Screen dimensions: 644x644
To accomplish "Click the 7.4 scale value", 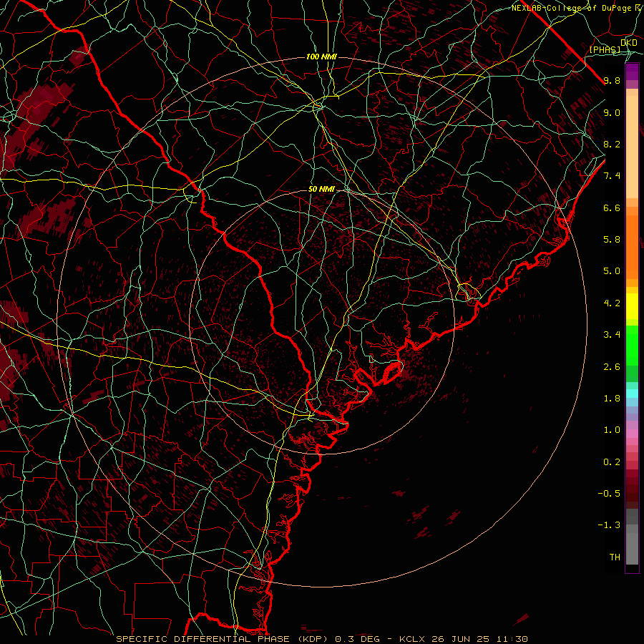I will 612,176.
